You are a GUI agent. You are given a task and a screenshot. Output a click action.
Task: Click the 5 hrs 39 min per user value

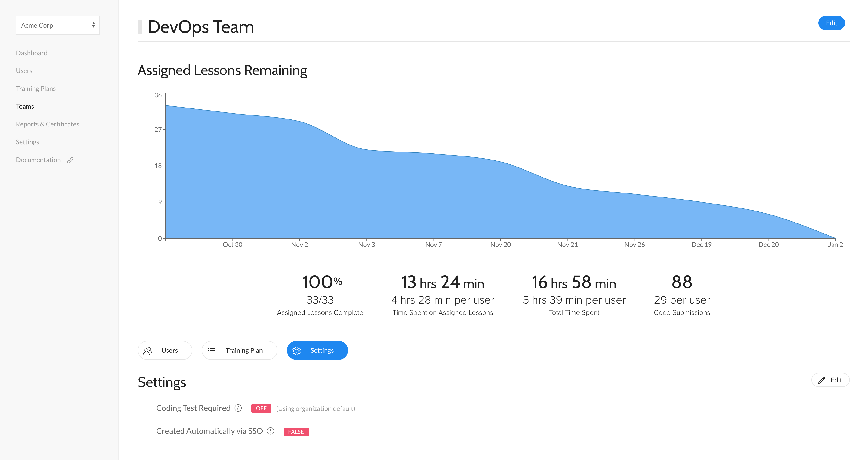point(574,300)
